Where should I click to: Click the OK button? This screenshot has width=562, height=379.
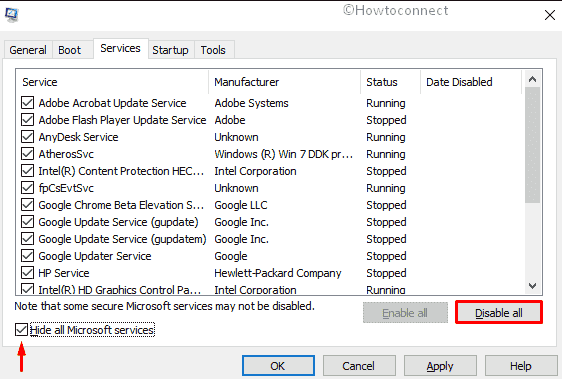[x=278, y=366]
